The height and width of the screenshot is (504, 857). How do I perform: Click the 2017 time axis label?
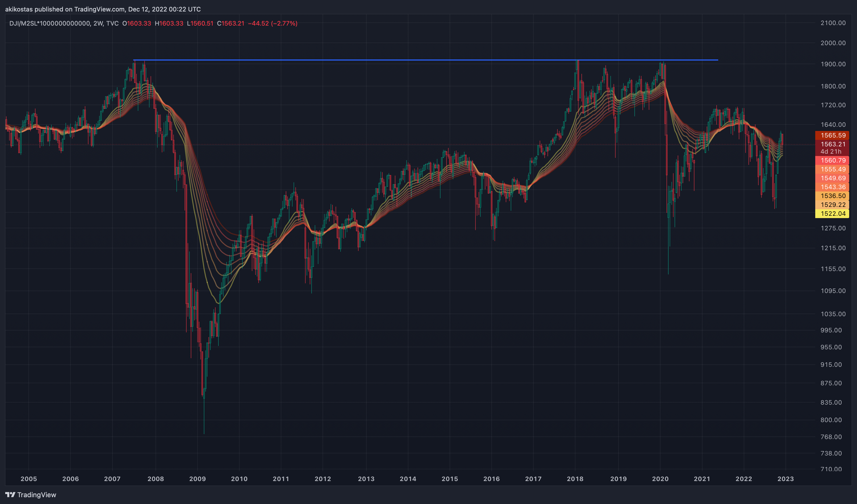click(533, 479)
